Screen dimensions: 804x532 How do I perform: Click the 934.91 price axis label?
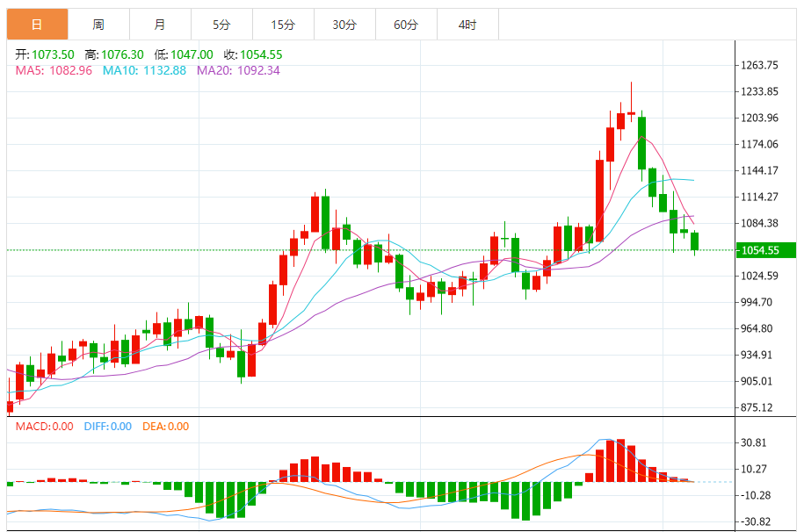pos(757,355)
